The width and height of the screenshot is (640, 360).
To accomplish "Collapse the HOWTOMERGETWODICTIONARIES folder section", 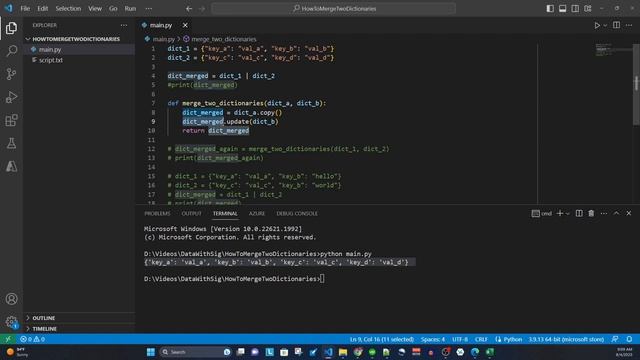I will point(76,39).
